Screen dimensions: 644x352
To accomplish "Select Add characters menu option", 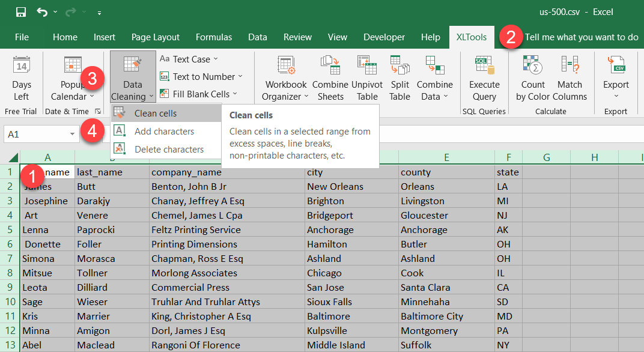I will [164, 131].
